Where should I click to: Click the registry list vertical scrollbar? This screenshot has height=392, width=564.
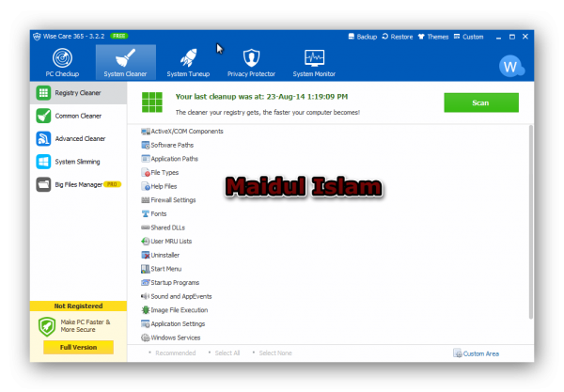click(x=530, y=222)
